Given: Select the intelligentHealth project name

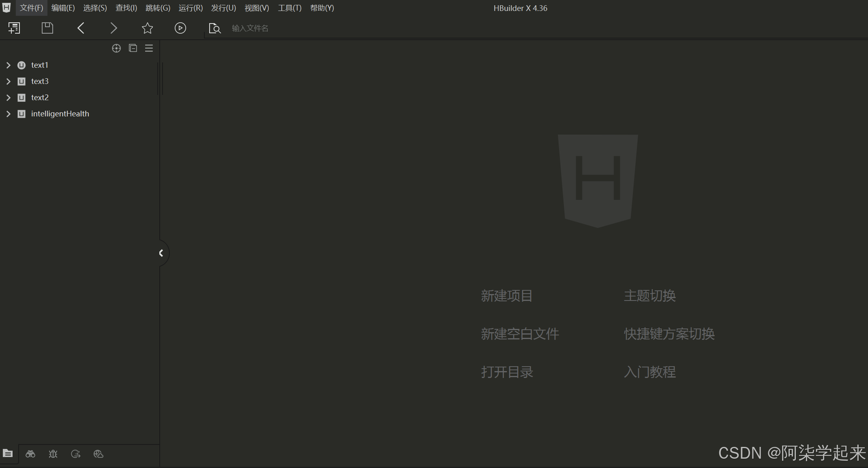Looking at the screenshot, I should click(x=60, y=114).
